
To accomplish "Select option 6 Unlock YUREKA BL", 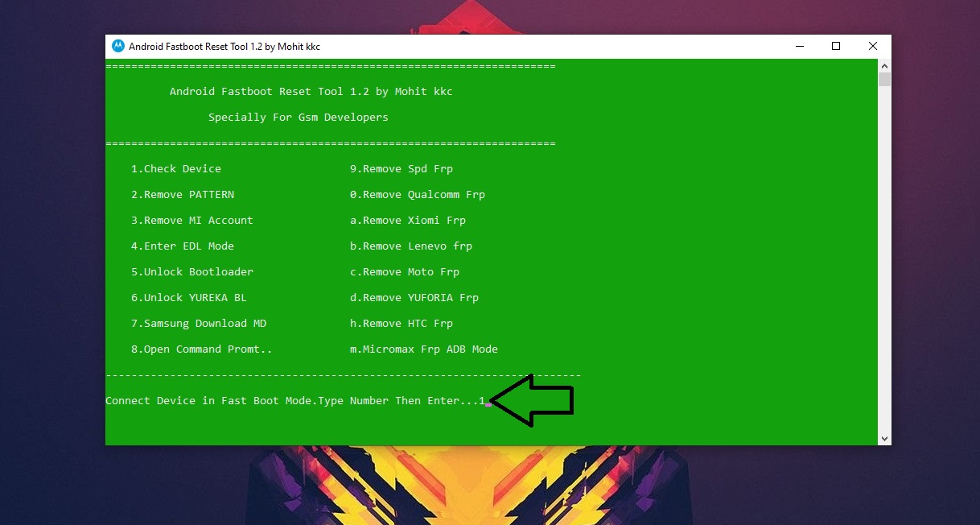I will tap(189, 297).
